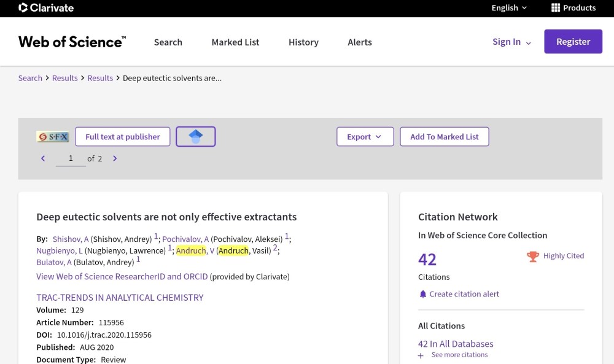Click the Register button
The image size is (614, 364).
(573, 42)
